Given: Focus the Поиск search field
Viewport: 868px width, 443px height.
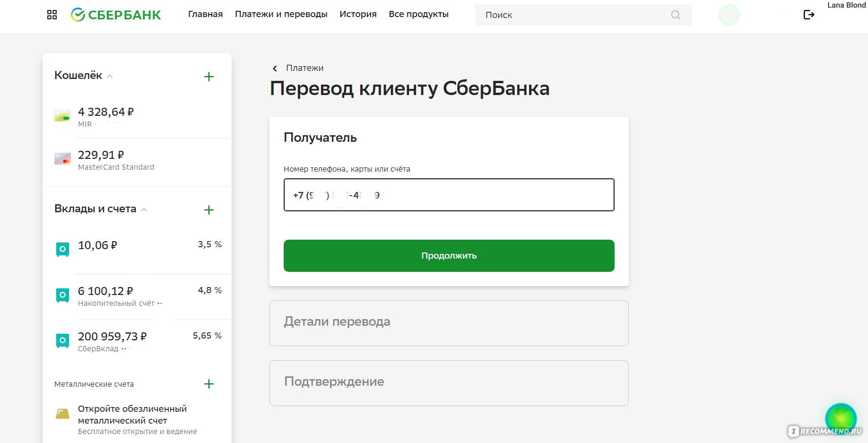Looking at the screenshot, I should click(x=583, y=15).
